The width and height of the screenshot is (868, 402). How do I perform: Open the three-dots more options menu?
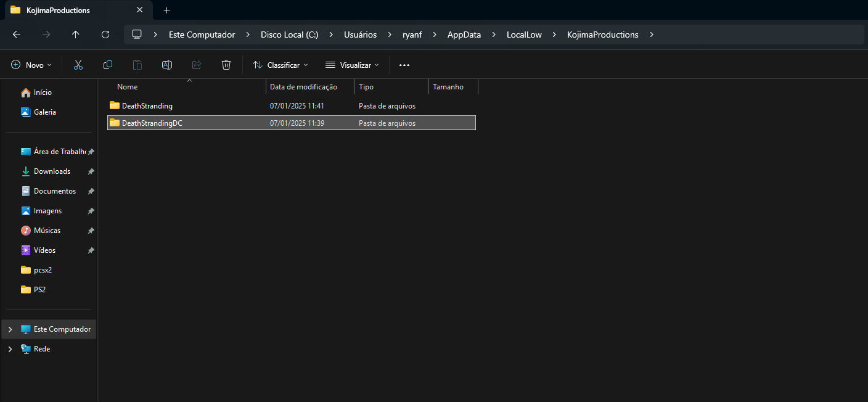[x=404, y=65]
